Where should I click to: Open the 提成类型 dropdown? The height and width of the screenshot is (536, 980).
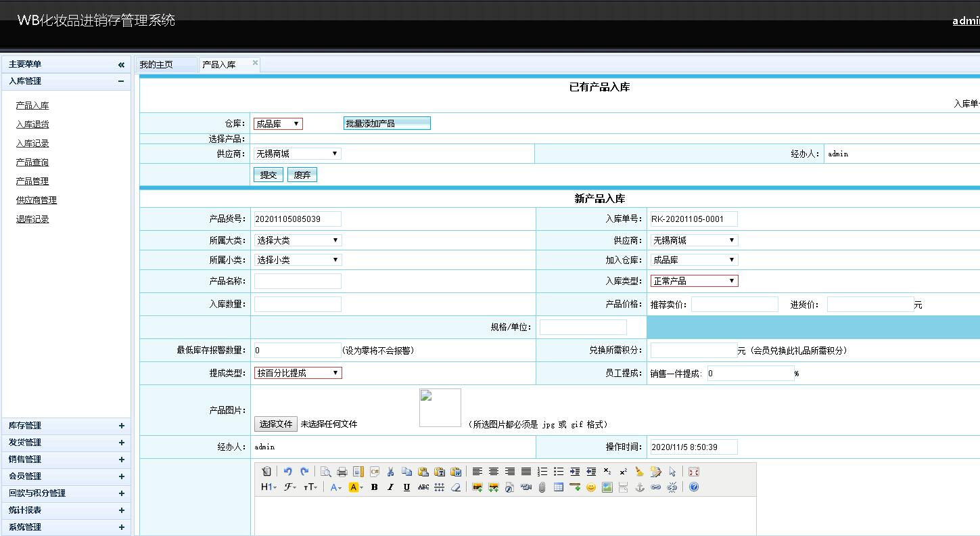(x=298, y=373)
